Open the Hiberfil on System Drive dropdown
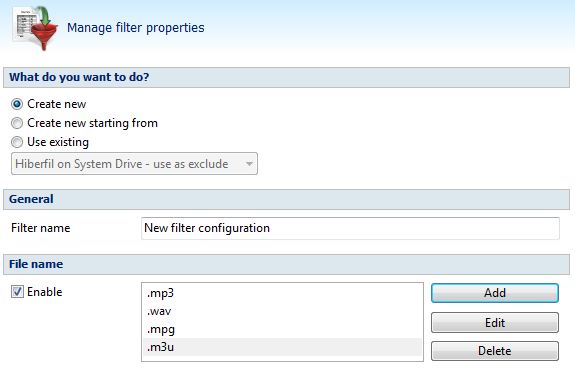The height and width of the screenshot is (369, 575). [134, 164]
